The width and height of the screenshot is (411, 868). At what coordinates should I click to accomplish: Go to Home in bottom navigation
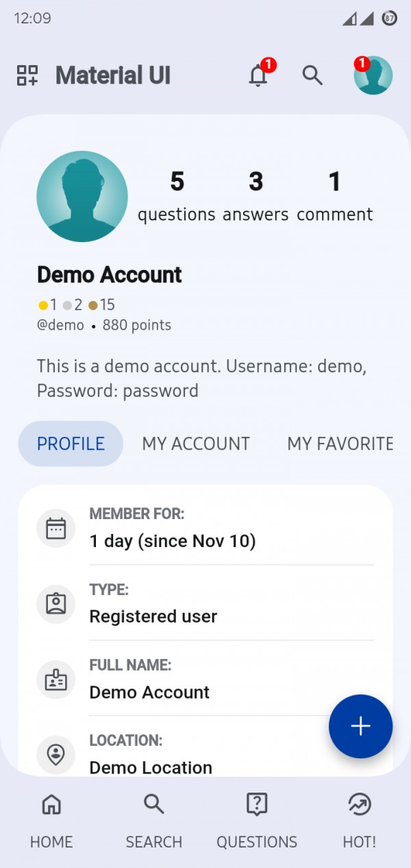pos(51,820)
